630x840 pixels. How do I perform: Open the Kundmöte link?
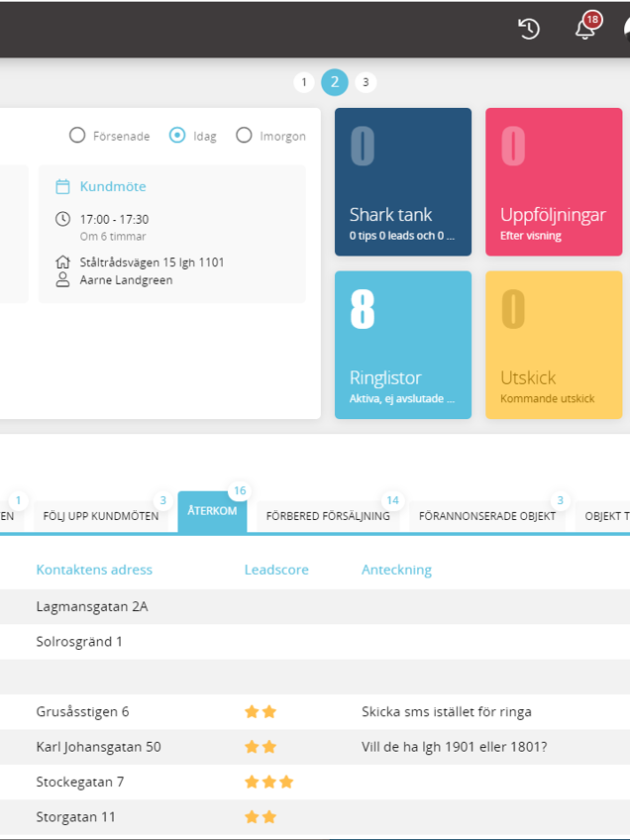[x=113, y=186]
